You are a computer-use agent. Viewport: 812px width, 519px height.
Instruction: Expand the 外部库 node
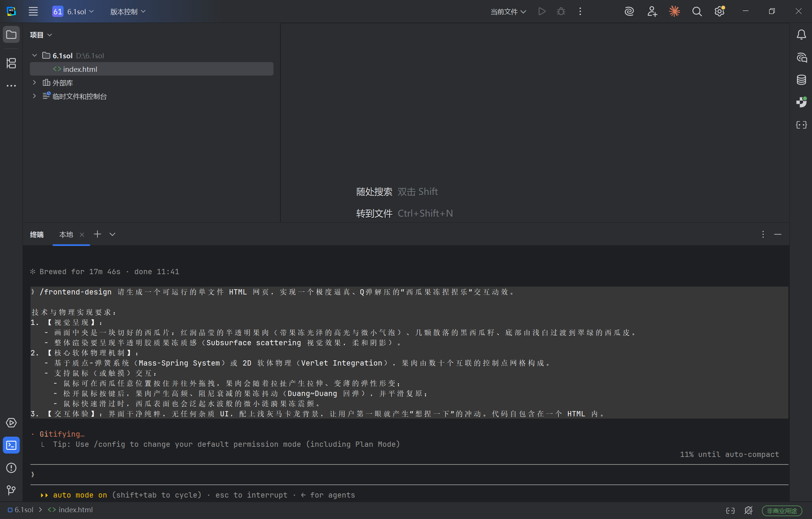(x=35, y=82)
